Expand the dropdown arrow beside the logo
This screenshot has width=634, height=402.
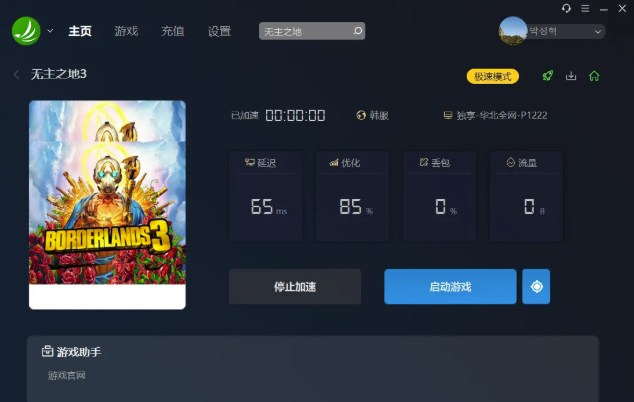[50, 31]
